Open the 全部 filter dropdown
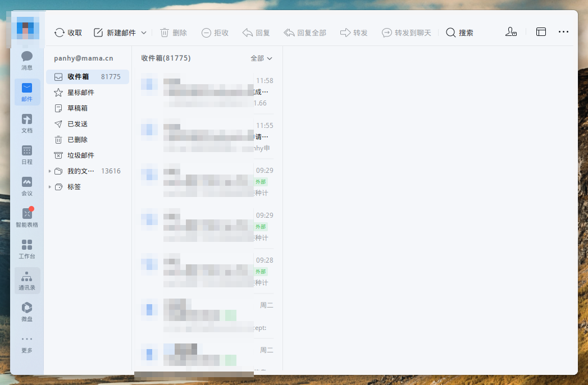This screenshot has width=588, height=385. tap(261, 58)
